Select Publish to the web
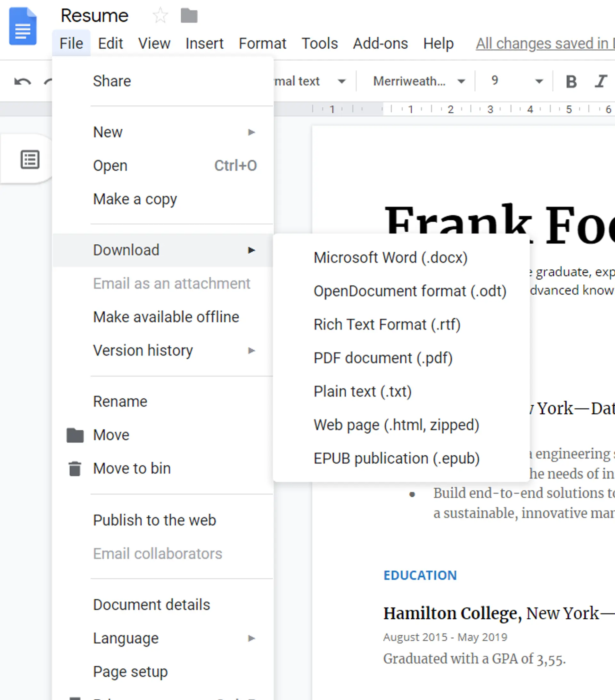Screen dimensions: 615x700 [x=154, y=520]
